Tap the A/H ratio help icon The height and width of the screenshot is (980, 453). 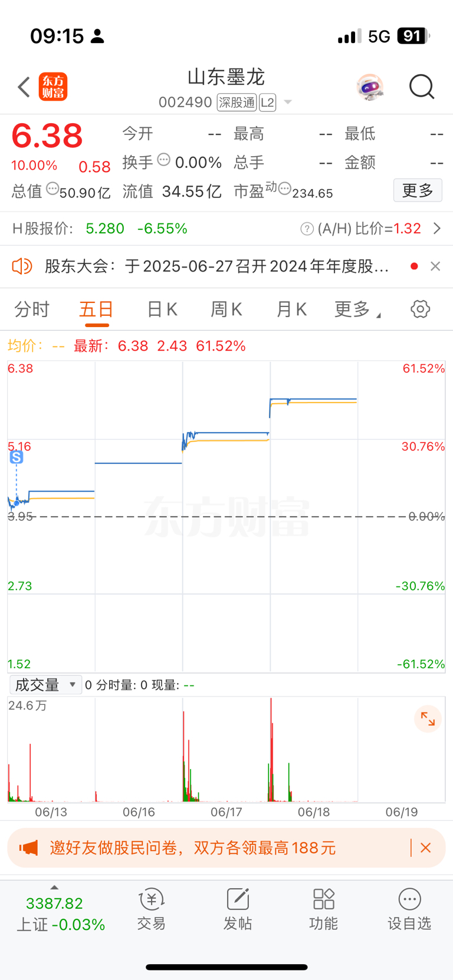[307, 229]
